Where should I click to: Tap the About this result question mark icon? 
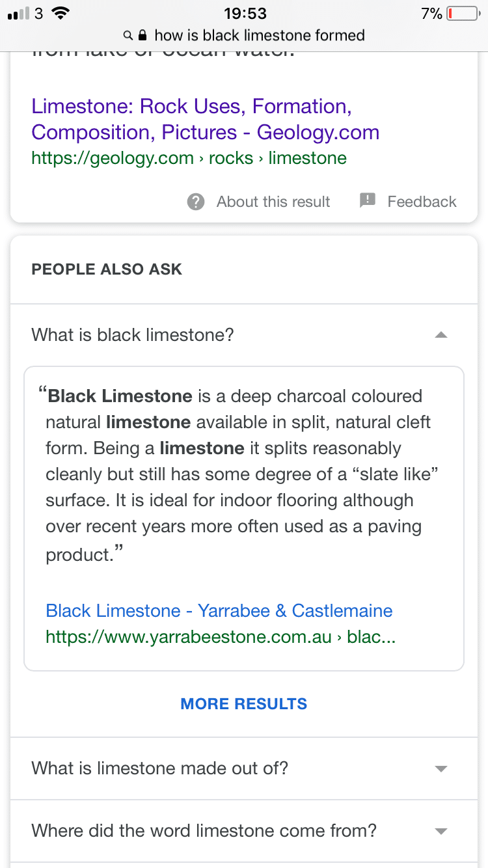196,202
